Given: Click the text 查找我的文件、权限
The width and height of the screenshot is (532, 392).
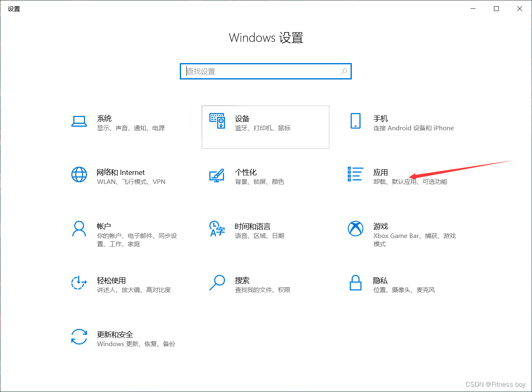Looking at the screenshot, I should (263, 290).
